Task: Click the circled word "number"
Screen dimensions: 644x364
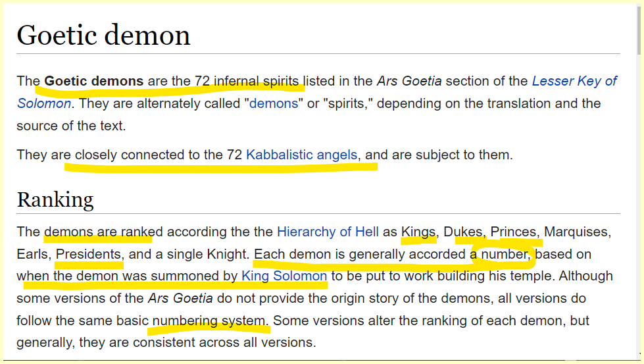Action: click(x=505, y=254)
